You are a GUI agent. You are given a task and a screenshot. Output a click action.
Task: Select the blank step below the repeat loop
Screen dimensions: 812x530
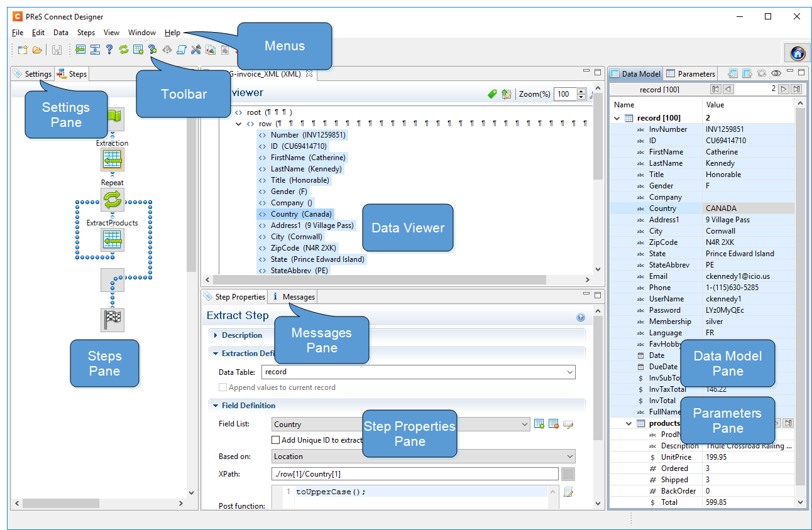coord(112,280)
